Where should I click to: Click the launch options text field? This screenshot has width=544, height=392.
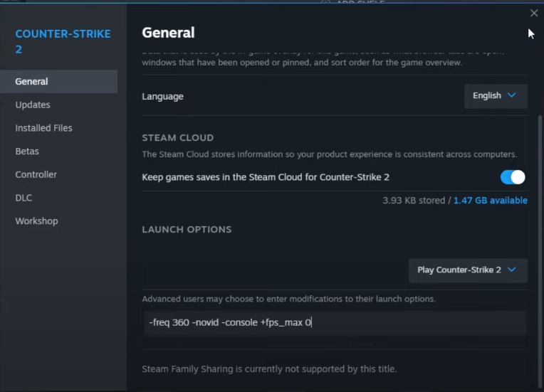335,323
